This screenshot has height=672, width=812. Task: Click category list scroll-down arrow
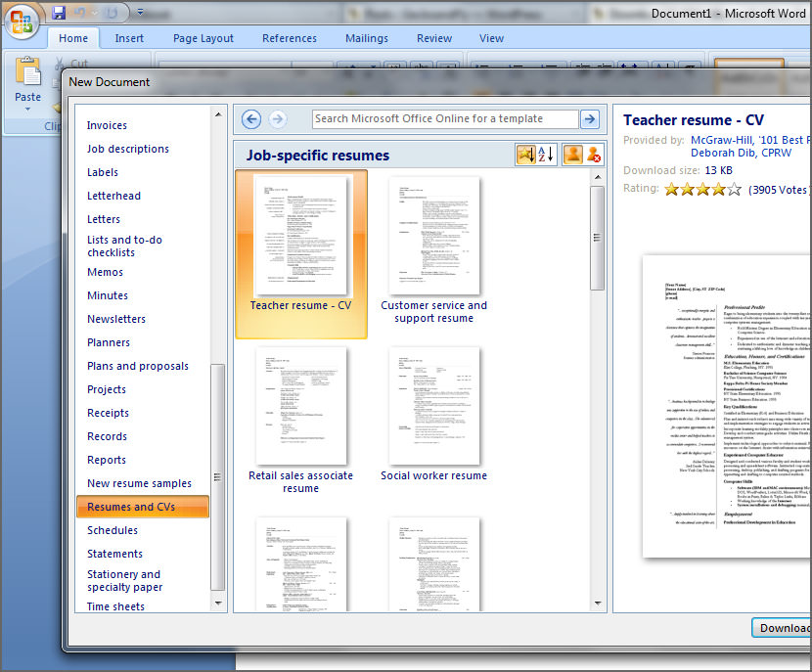(x=218, y=603)
